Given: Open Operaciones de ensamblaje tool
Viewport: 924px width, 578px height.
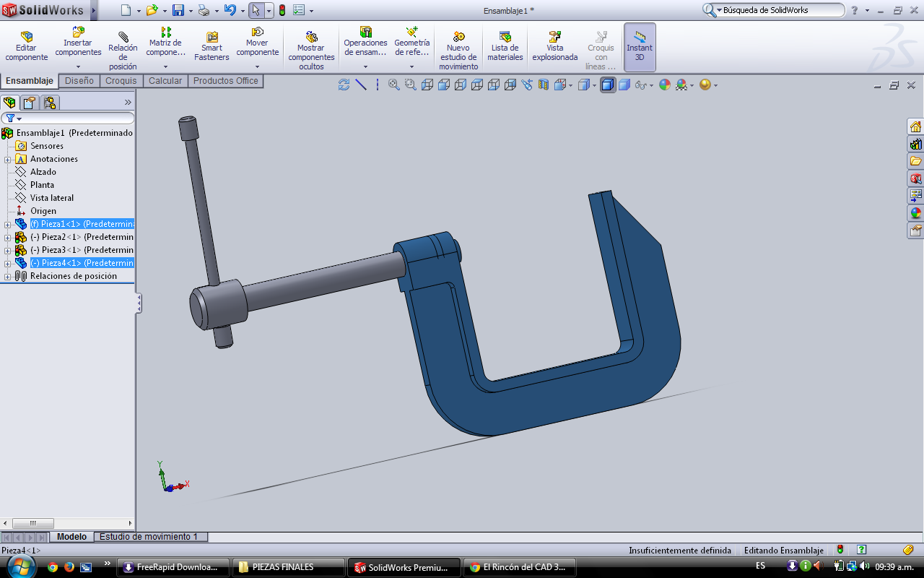Looking at the screenshot, I should click(365, 43).
